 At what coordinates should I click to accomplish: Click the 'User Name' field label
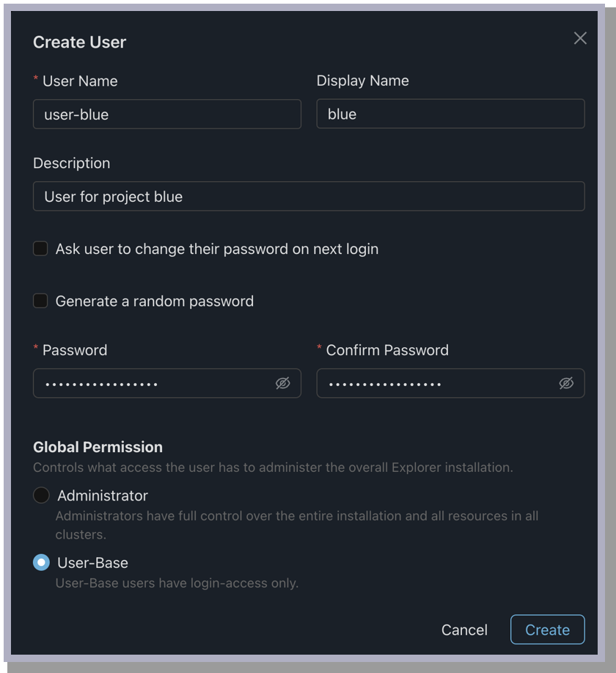tap(80, 81)
